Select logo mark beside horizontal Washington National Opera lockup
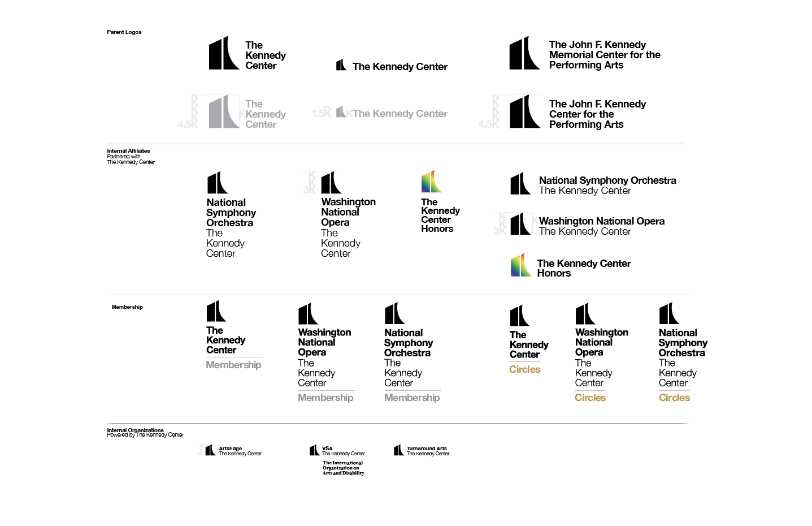Screen dimensions: 812x526 pos(520,224)
